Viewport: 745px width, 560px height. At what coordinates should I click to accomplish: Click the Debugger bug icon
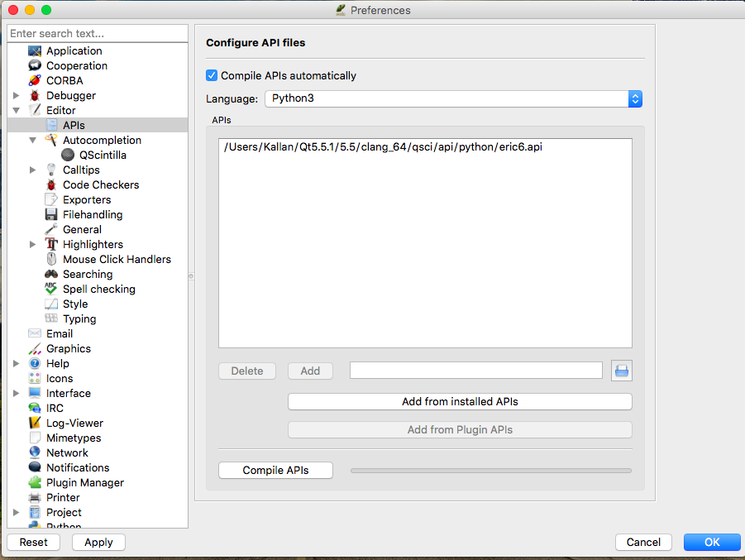coord(35,96)
